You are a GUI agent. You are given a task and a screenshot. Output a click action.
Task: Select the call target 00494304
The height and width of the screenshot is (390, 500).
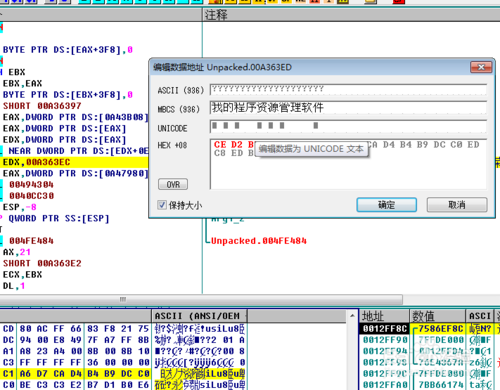31,185
